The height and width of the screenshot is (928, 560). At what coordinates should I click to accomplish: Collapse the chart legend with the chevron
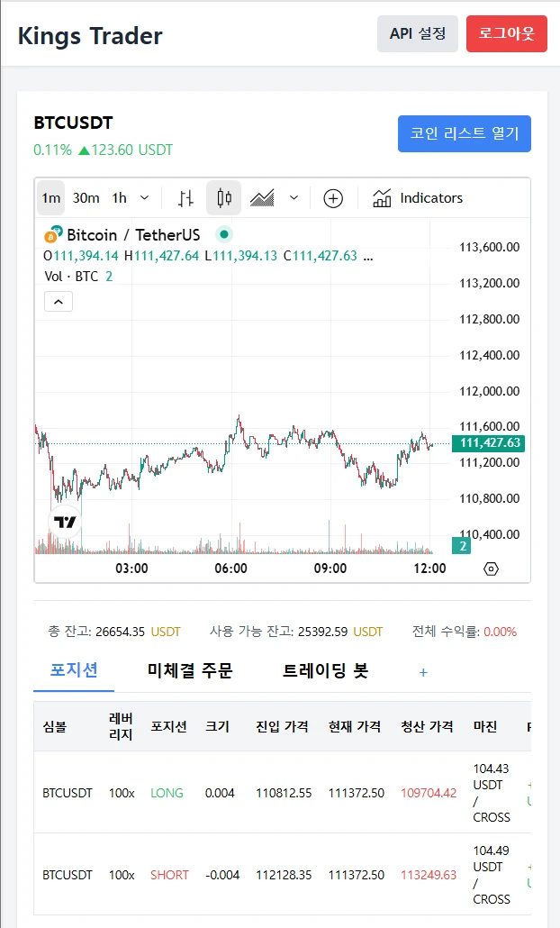point(58,301)
